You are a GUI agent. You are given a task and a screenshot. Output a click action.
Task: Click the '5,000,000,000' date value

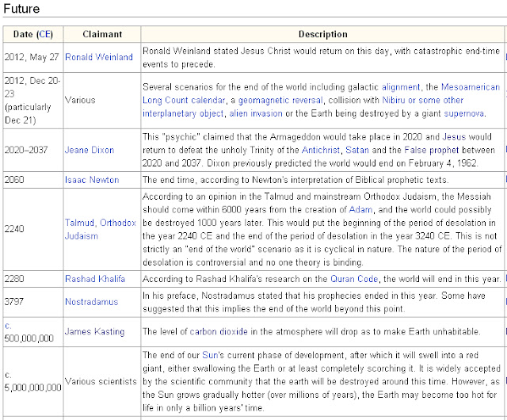click(32, 388)
